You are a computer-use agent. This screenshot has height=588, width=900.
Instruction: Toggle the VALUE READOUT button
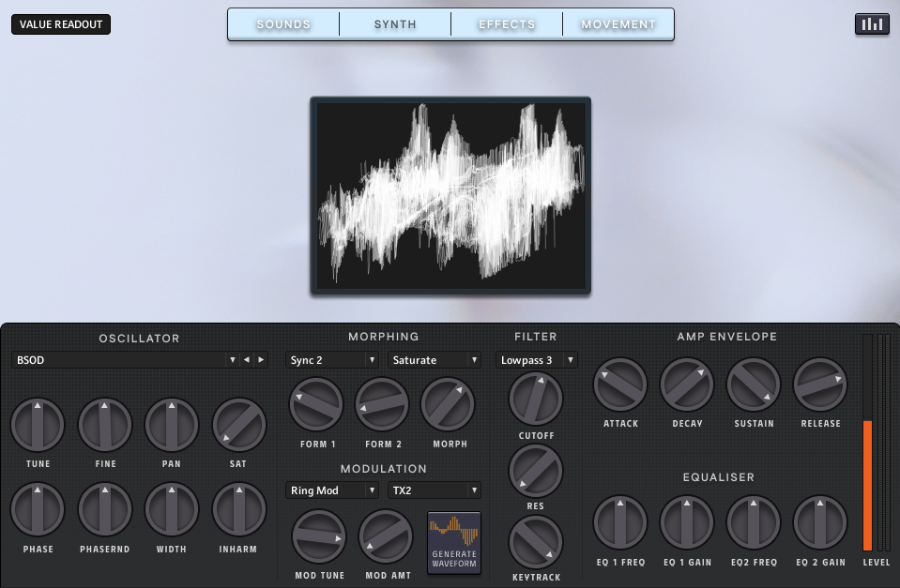click(x=61, y=24)
